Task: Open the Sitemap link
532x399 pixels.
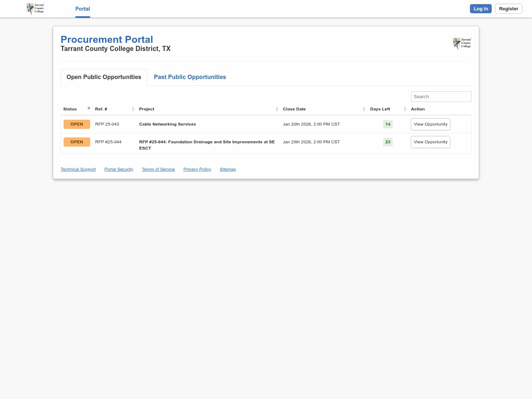Action: [x=228, y=169]
